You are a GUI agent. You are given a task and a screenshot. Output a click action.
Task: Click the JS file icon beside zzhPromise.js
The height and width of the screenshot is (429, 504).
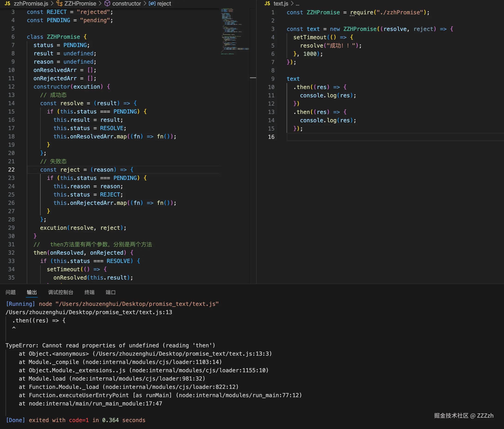(8, 3)
